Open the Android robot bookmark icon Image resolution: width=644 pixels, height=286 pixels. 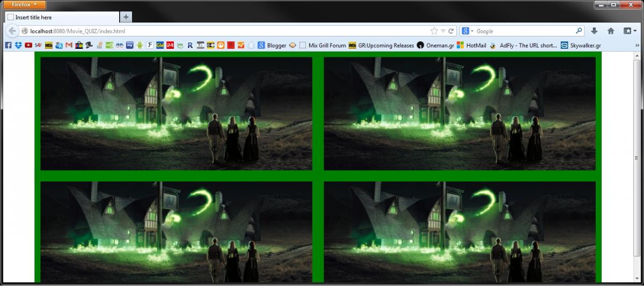[x=139, y=46]
